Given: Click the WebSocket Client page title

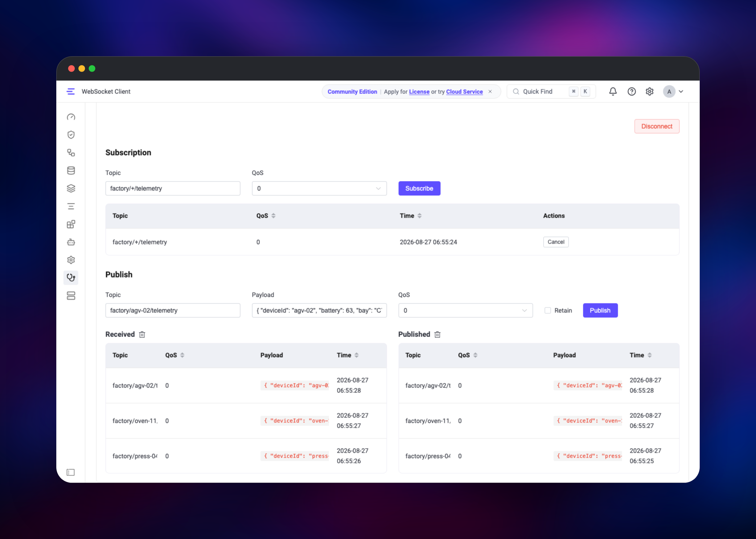Looking at the screenshot, I should click(106, 91).
